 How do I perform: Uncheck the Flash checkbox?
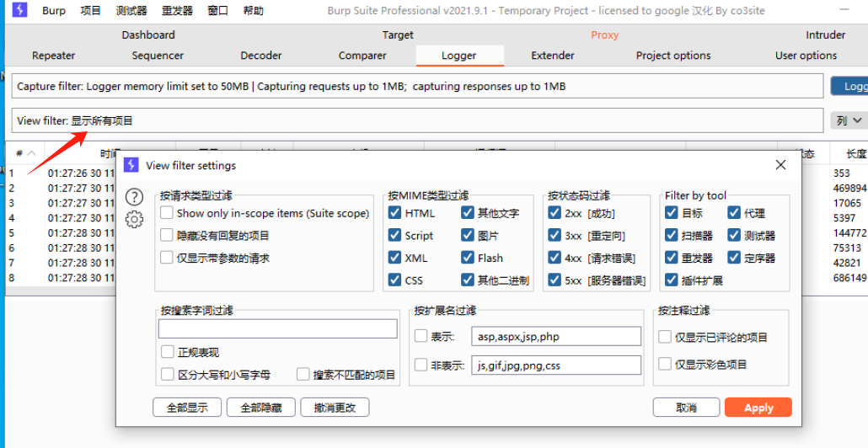point(467,258)
